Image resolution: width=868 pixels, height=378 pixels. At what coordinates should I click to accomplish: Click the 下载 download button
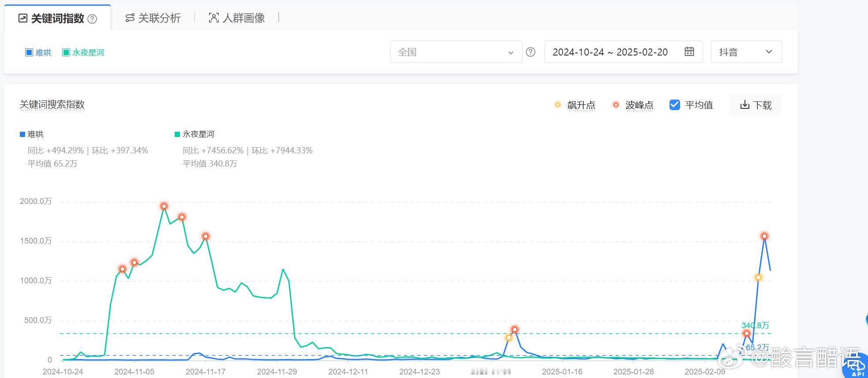[756, 105]
